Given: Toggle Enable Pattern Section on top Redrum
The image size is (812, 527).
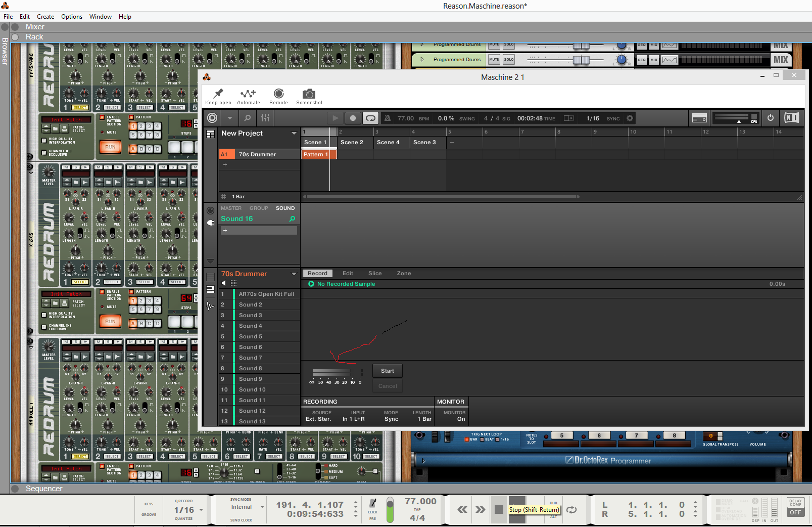Looking at the screenshot, I should click(x=102, y=117).
